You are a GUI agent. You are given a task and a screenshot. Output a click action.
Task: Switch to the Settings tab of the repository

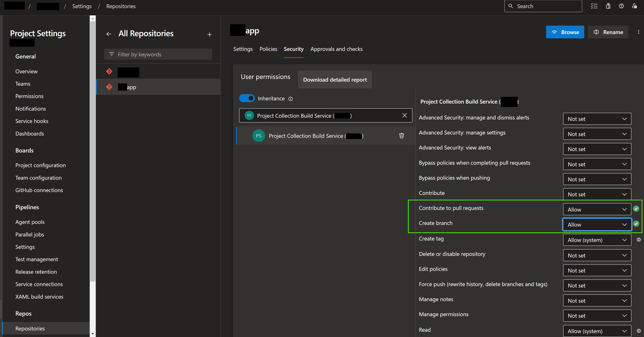243,49
